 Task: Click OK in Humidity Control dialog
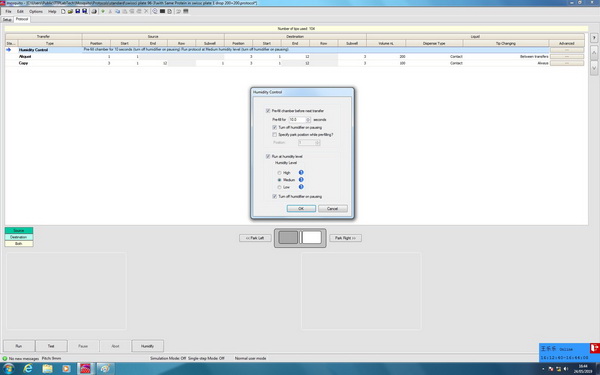pyautogui.click(x=301, y=209)
